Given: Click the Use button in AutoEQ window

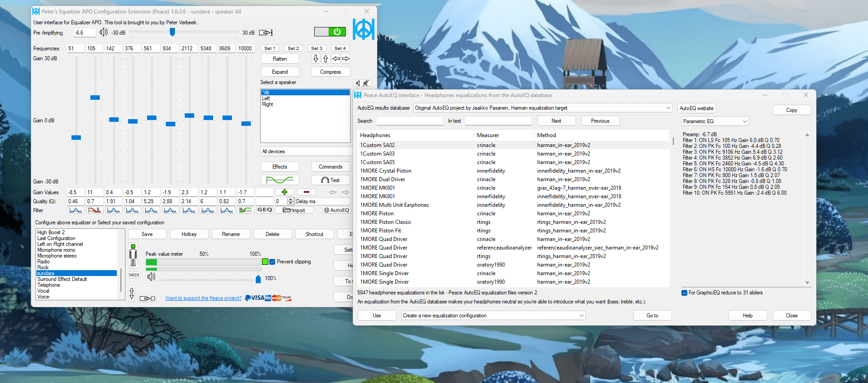Looking at the screenshot, I should [x=377, y=316].
